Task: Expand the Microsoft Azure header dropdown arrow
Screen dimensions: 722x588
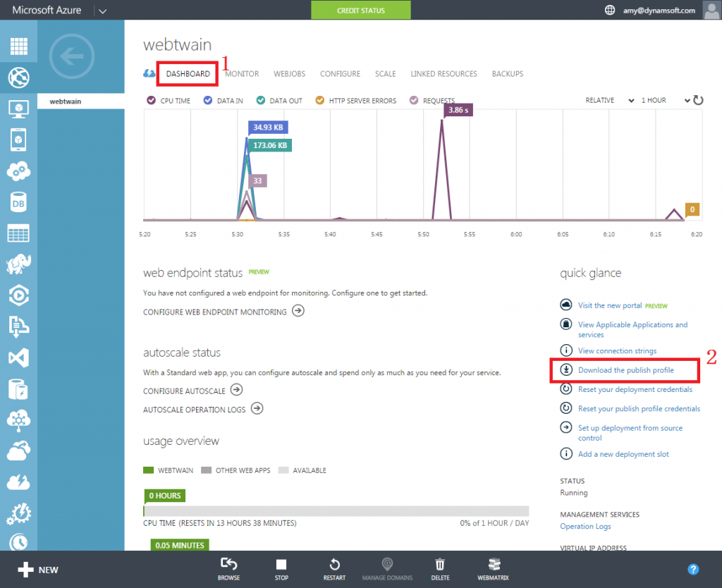Action: (x=102, y=11)
